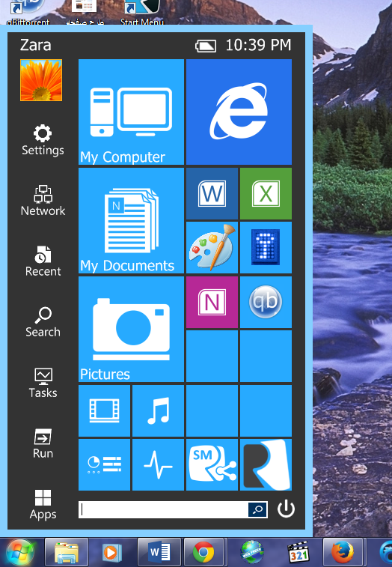392x567 pixels.
Task: Click the 10:39 PM clock
Action: 258,45
